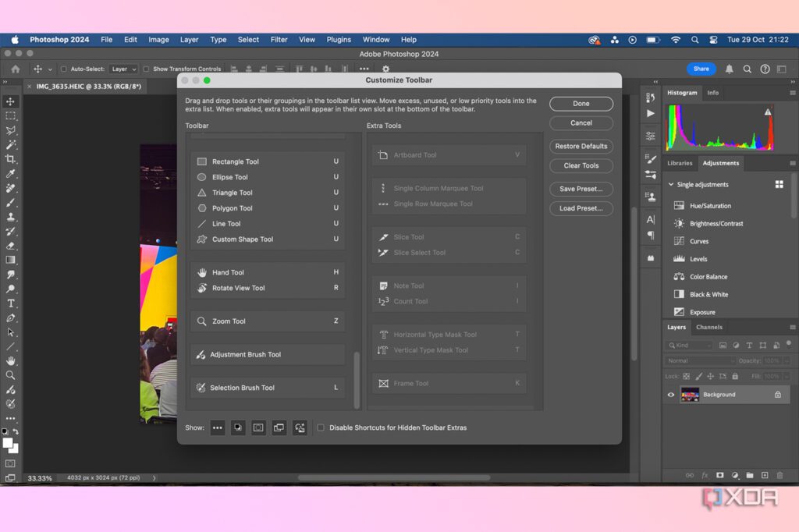Select the Clone Stamp tool
The width and height of the screenshot is (799, 532).
[10, 217]
